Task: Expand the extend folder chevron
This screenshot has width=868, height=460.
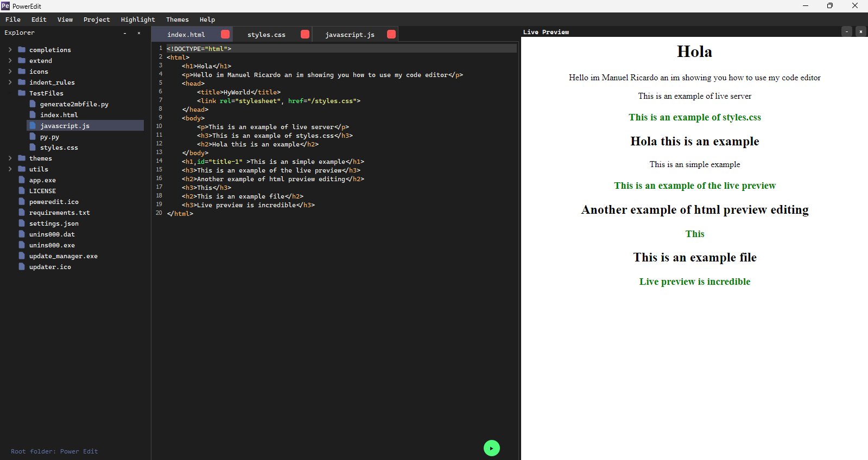Action: [10, 60]
